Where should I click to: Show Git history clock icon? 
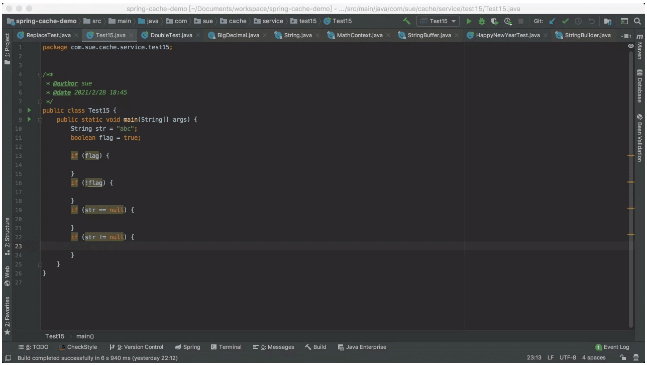[578, 21]
